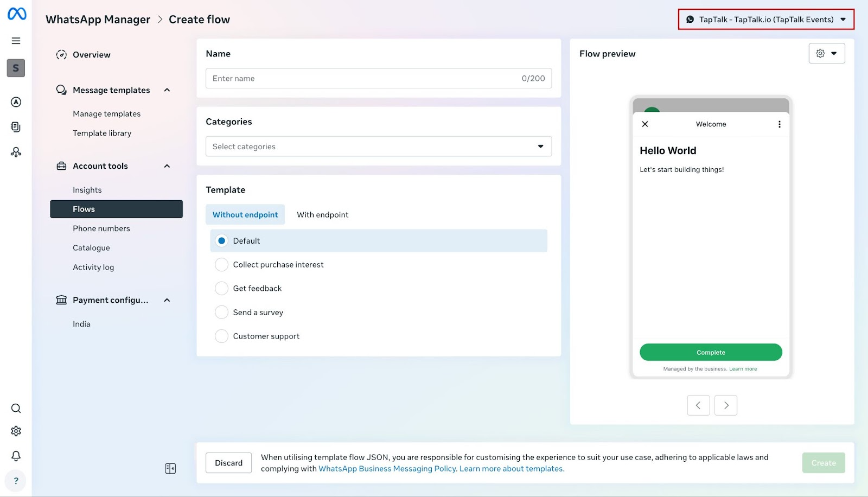Click the Welcome title in preview
The width and height of the screenshot is (868, 497).
pos(711,124)
